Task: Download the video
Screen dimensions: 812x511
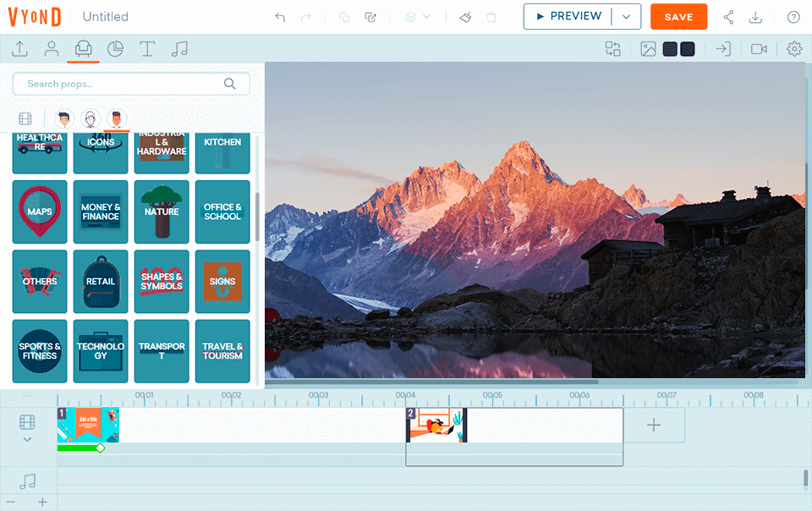Action: coord(755,17)
